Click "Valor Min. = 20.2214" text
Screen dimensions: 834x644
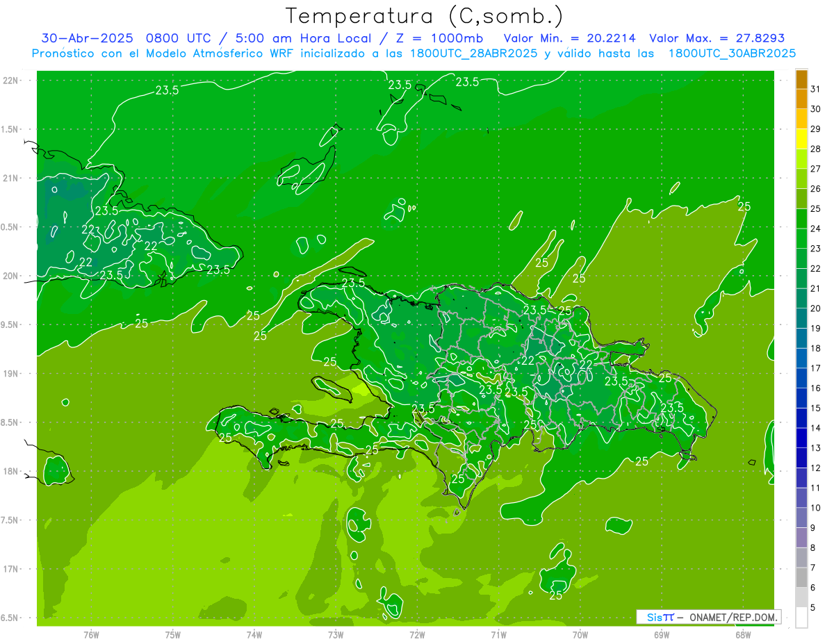tap(569, 38)
